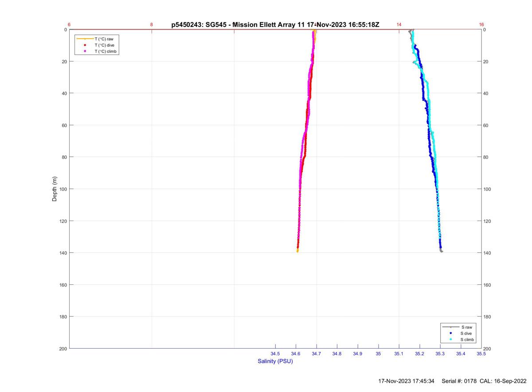Click the 120 tick on right depth axis
Screen dimensions: 532x392
coord(488,221)
